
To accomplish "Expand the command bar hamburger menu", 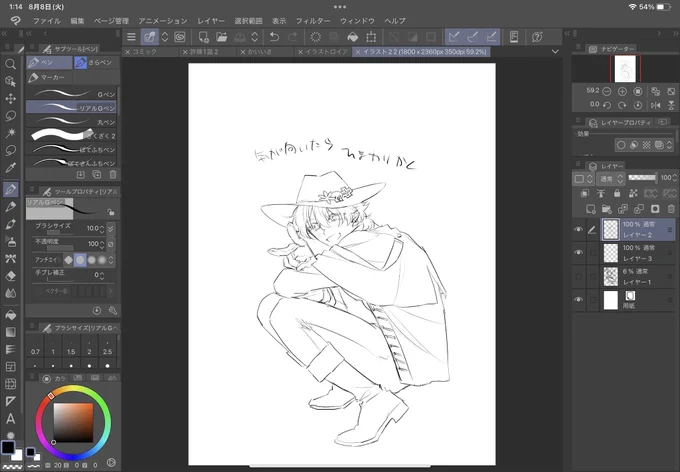I will 131,37.
